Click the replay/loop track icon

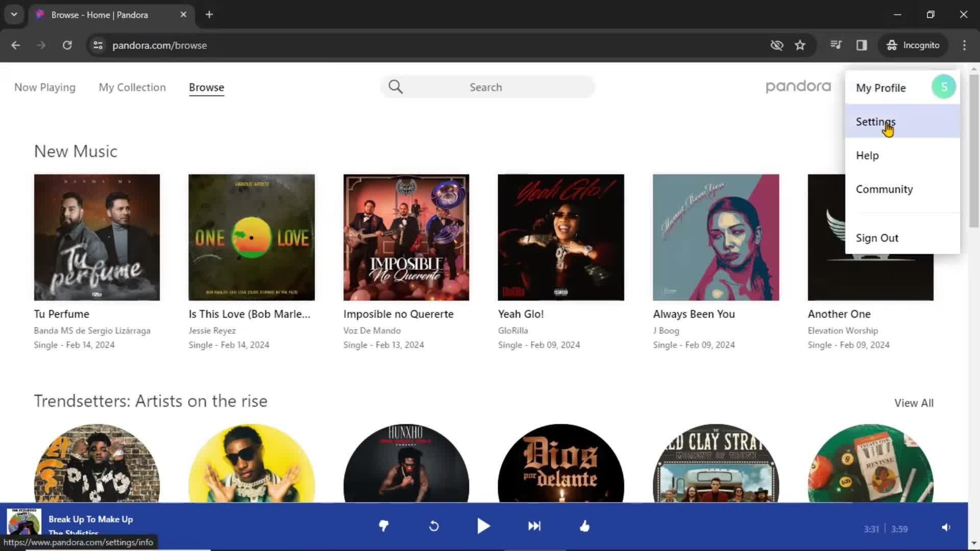click(433, 526)
